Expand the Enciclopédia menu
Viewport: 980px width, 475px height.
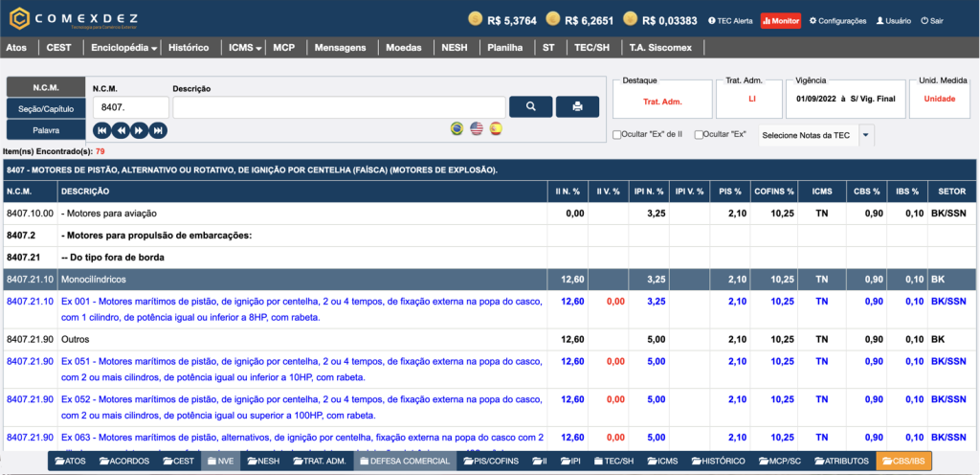click(123, 47)
